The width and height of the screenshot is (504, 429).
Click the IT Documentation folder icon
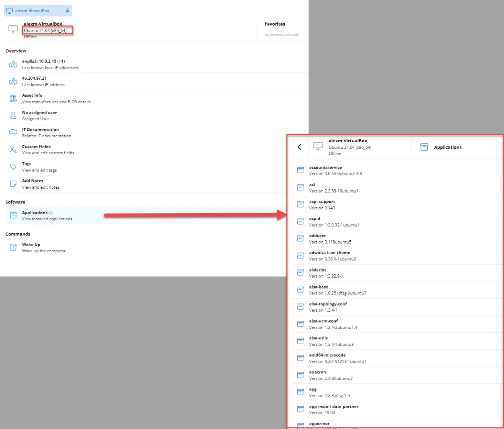point(13,132)
